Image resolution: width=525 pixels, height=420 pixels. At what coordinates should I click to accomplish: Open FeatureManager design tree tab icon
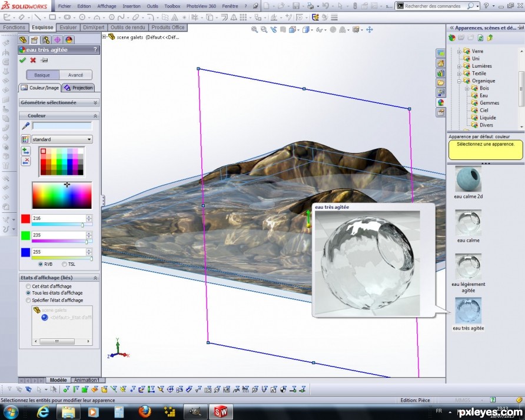[23, 40]
